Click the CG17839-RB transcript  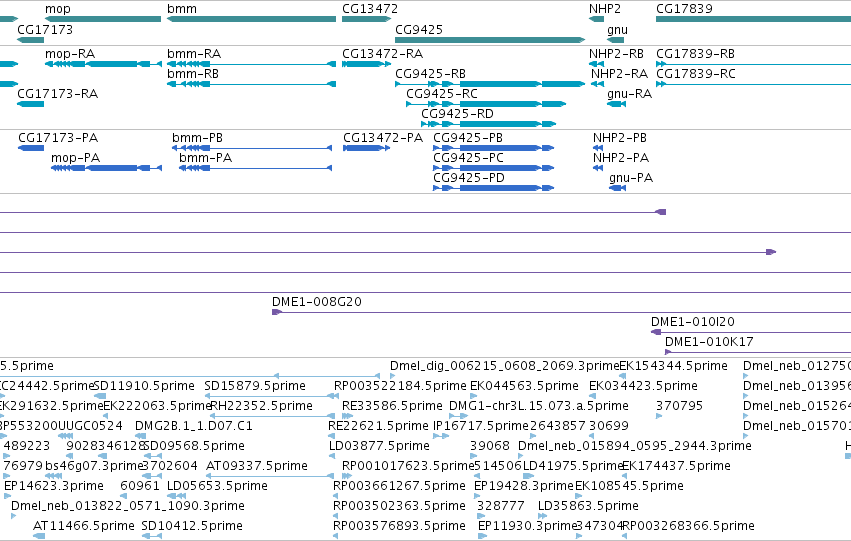pos(753,64)
